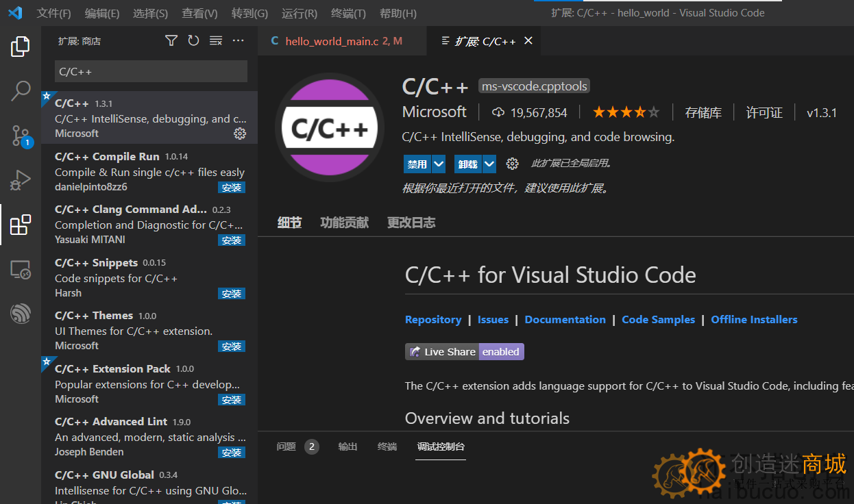854x504 pixels.
Task: Open dropdown arrow next to 卸载 button
Action: tap(489, 164)
